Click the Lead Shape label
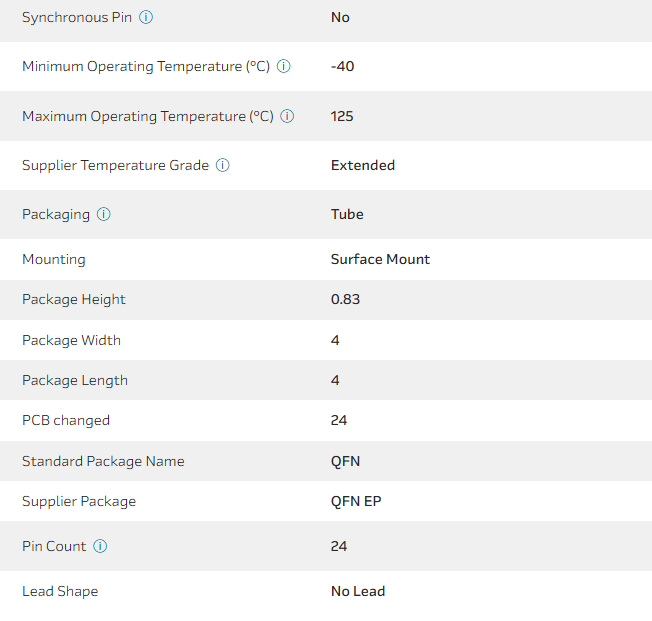This screenshot has height=621, width=652. (x=60, y=591)
